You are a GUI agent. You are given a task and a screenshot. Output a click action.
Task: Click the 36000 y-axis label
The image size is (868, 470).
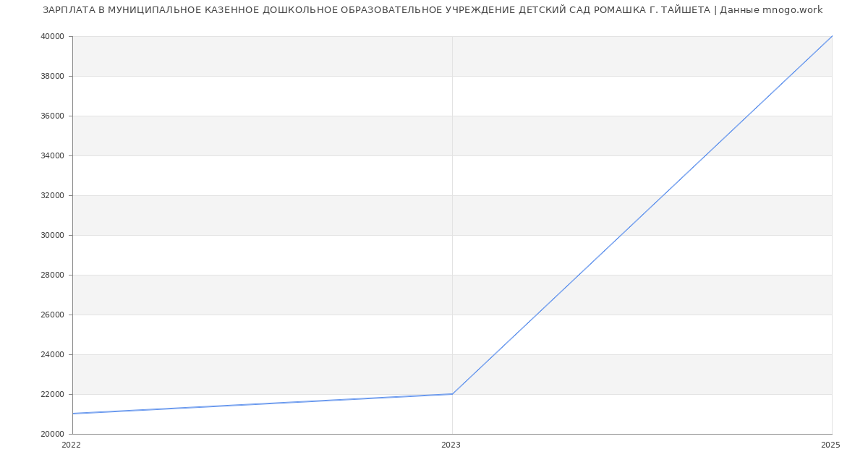[52, 116]
